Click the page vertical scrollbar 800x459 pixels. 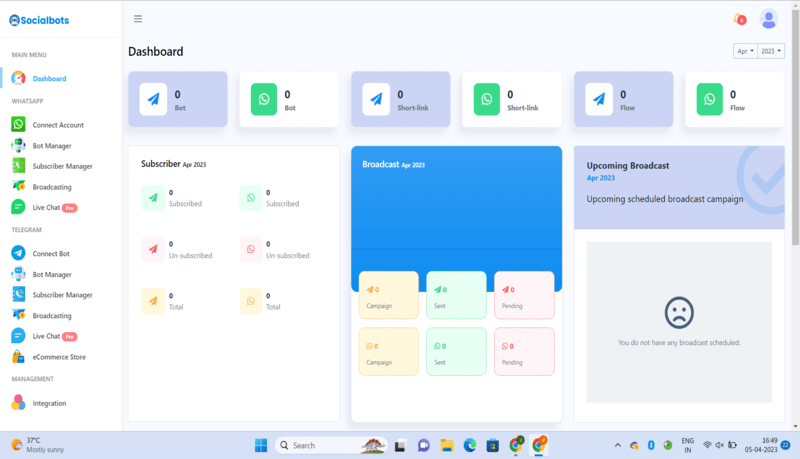coord(795,128)
